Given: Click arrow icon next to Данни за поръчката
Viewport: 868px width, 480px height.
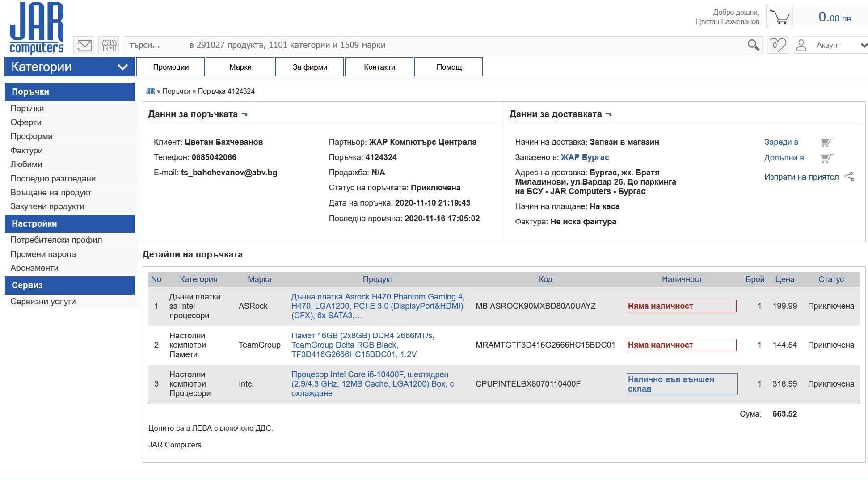Looking at the screenshot, I should pos(244,114).
